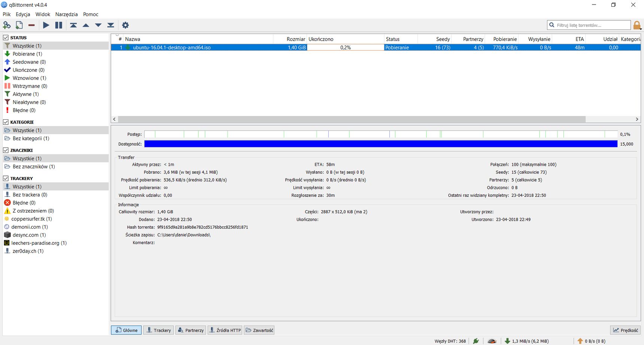Open the Plik menu
Screen dimensions: 644x345
tap(7, 14)
